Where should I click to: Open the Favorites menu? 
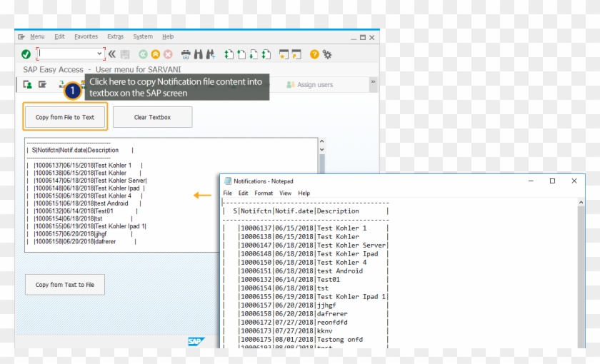(x=86, y=36)
